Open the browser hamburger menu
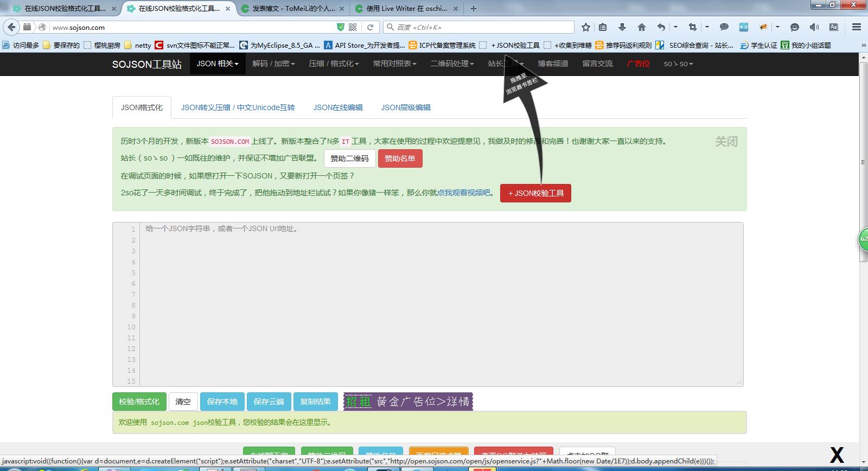Image resolution: width=868 pixels, height=471 pixels. (x=857, y=27)
